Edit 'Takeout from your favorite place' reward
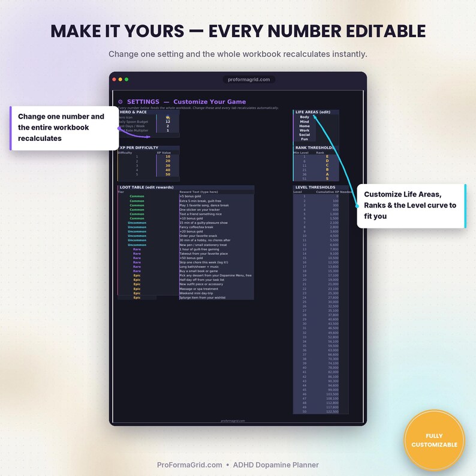Screen dimensions: 476x476 [216, 254]
